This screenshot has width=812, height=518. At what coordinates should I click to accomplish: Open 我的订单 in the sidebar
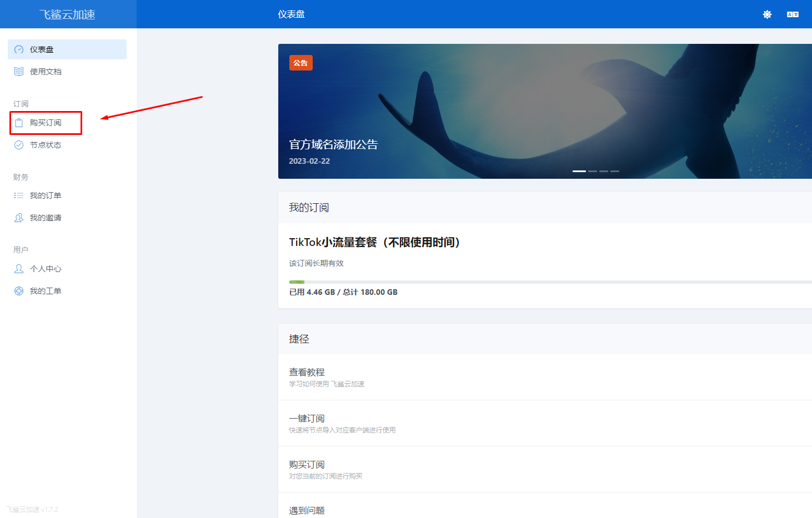tap(67, 195)
